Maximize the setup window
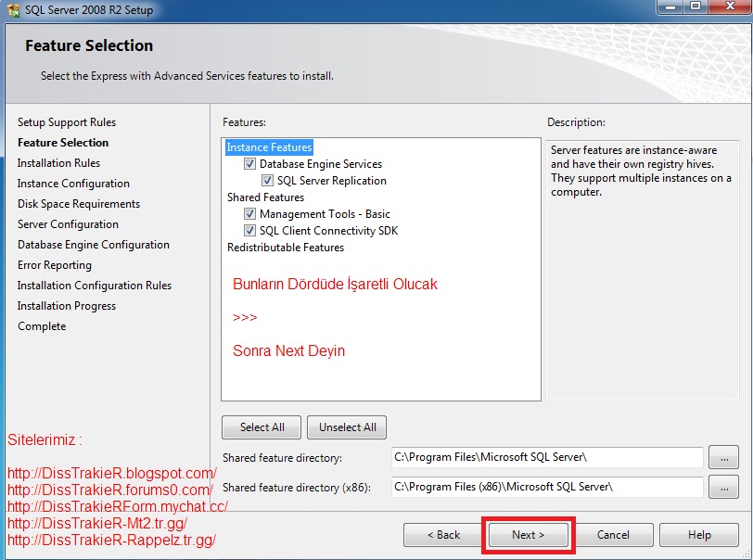 point(696,6)
